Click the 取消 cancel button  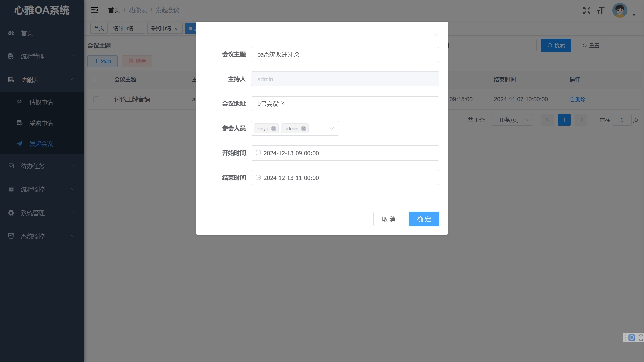pos(389,219)
